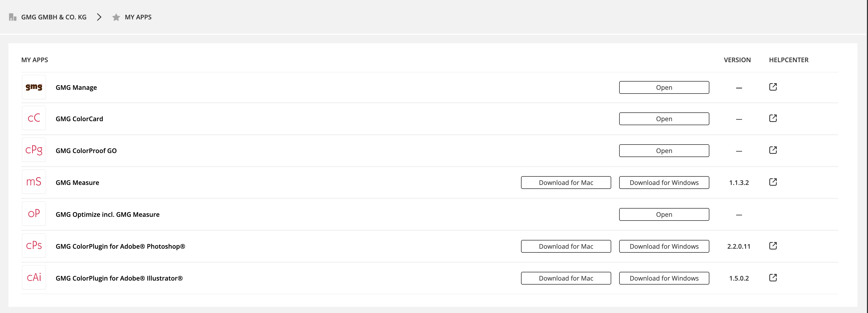Click the VERSION column header
Viewport: 868px width, 313px height.
pos(737,60)
